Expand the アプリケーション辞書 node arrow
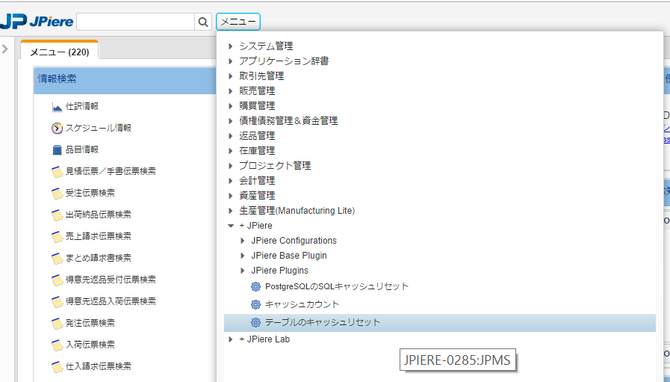 pyautogui.click(x=231, y=61)
